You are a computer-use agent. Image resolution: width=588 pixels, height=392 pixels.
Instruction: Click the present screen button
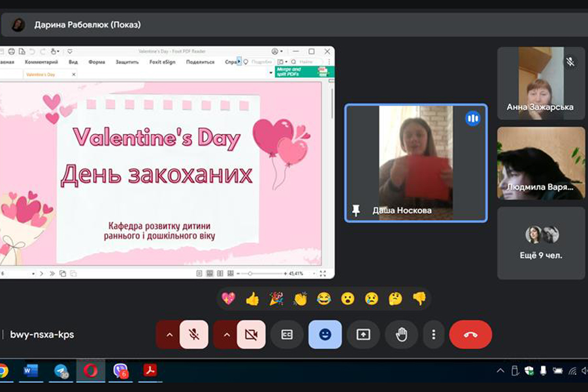(363, 335)
